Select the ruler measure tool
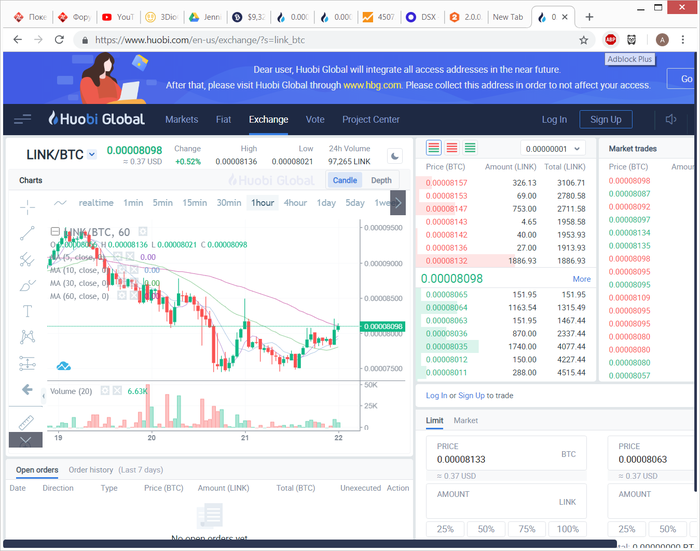Image resolution: width=700 pixels, height=551 pixels. point(26,422)
